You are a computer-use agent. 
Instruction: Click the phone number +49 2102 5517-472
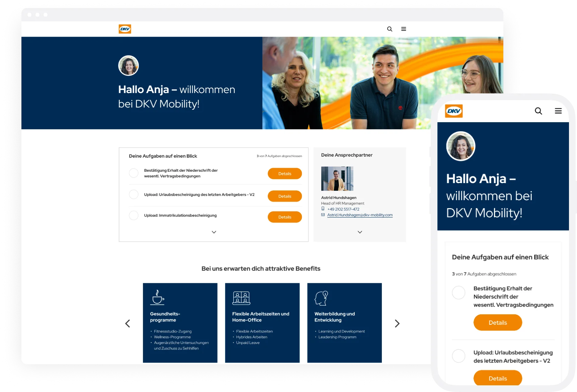(343, 209)
